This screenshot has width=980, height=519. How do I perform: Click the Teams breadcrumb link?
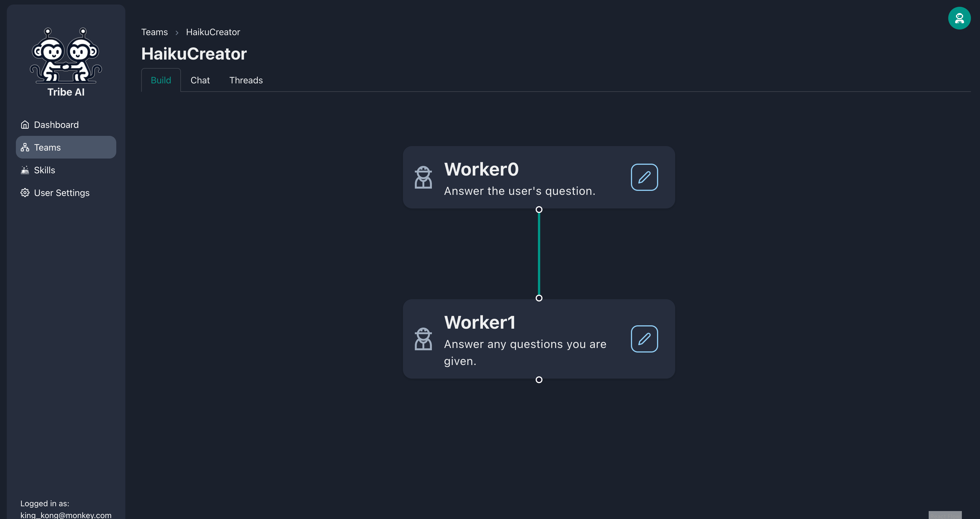(155, 32)
